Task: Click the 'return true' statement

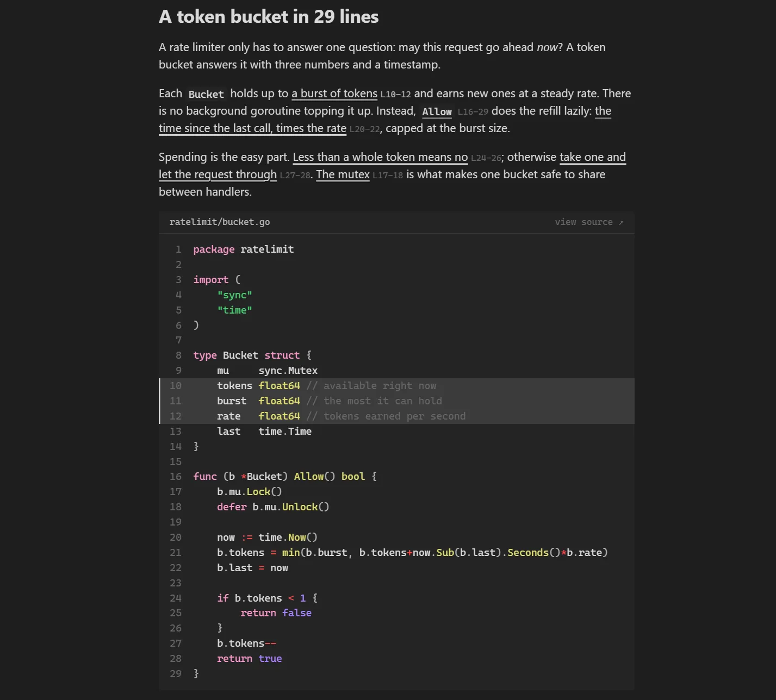Action: click(x=250, y=659)
